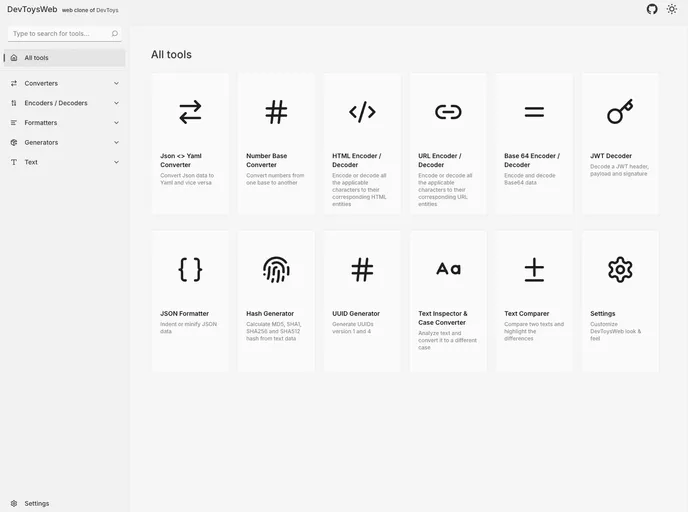Toggle the light/dark theme sun icon

coord(672,9)
